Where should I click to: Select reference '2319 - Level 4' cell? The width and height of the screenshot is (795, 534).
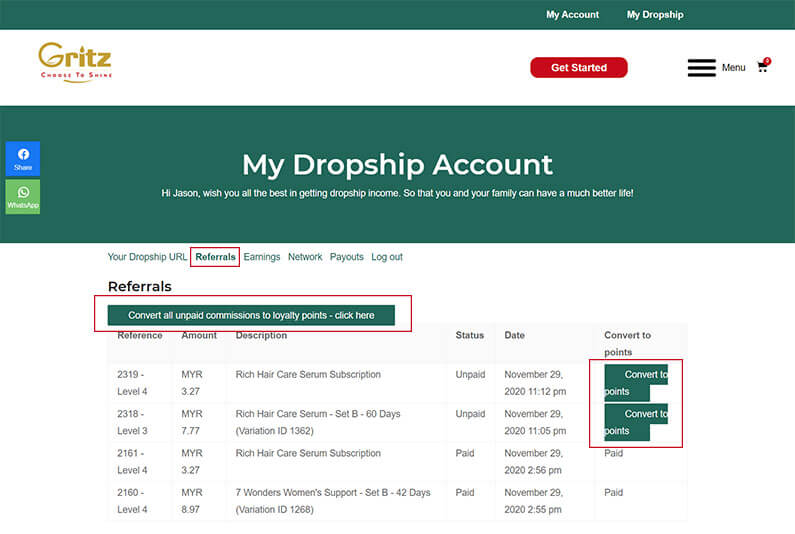132,383
